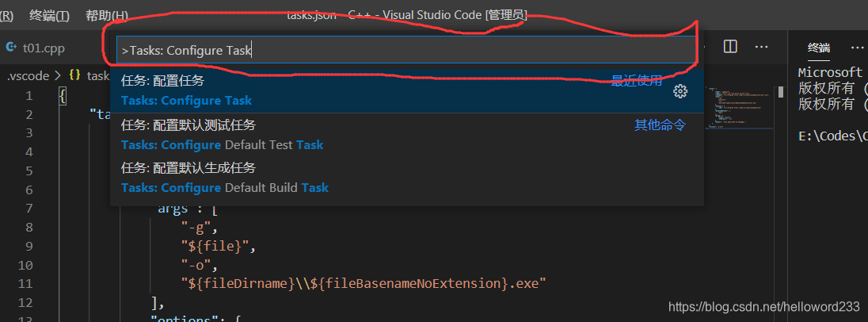Click the 其他命令 label
The height and width of the screenshot is (322, 868).
(x=660, y=125)
